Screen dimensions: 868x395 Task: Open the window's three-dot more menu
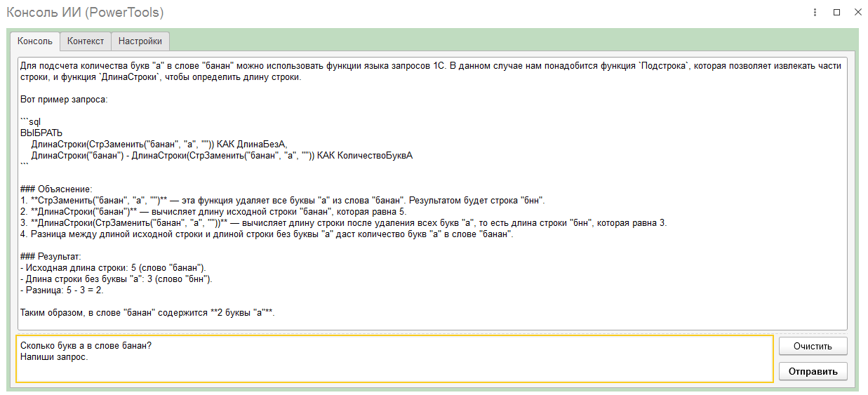[x=815, y=13]
